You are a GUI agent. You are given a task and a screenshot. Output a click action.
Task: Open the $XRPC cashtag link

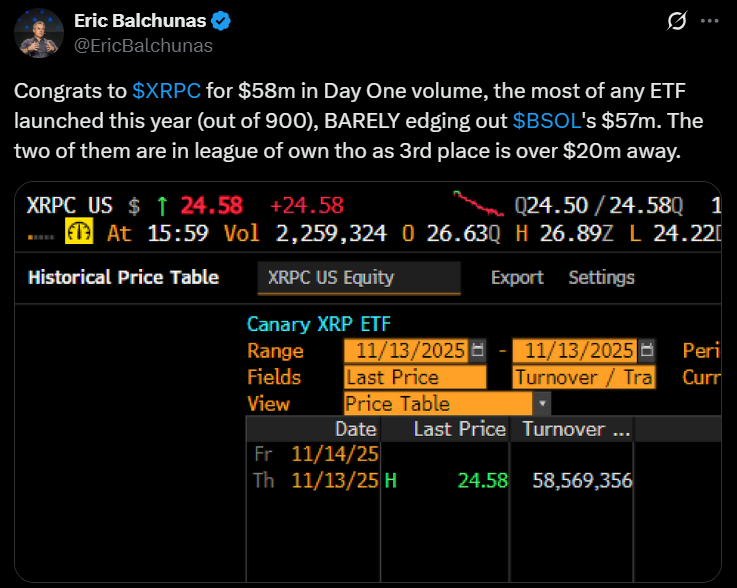coord(167,92)
